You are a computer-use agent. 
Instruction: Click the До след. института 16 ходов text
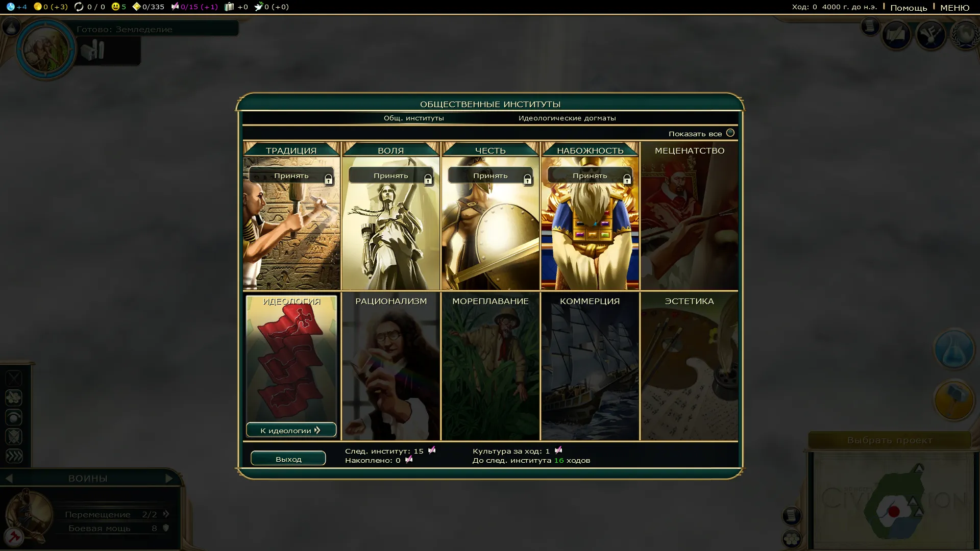(531, 460)
